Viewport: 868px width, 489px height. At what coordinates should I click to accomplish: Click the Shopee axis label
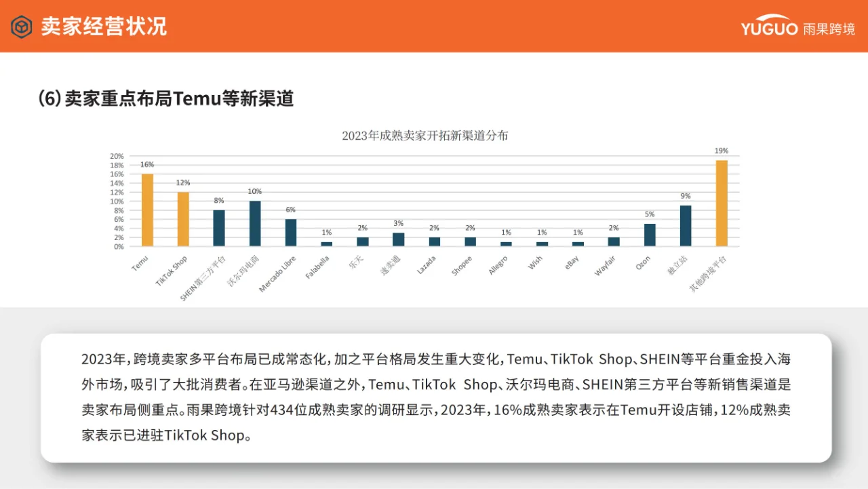pos(462,266)
